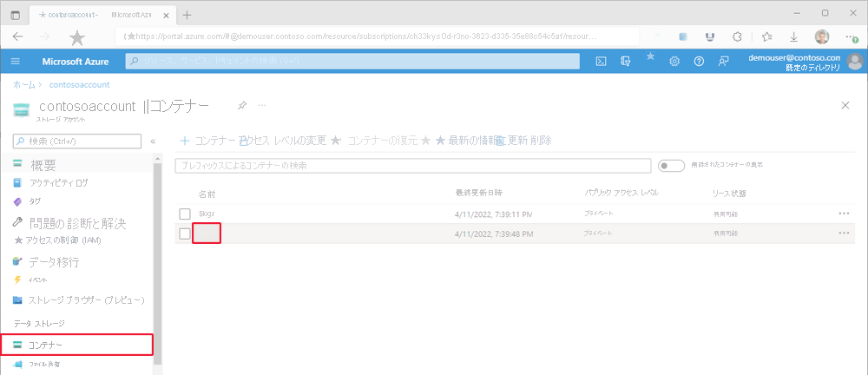868x375 pixels.
Task: Sort by 最終更新日時 column header
Action: point(479,194)
